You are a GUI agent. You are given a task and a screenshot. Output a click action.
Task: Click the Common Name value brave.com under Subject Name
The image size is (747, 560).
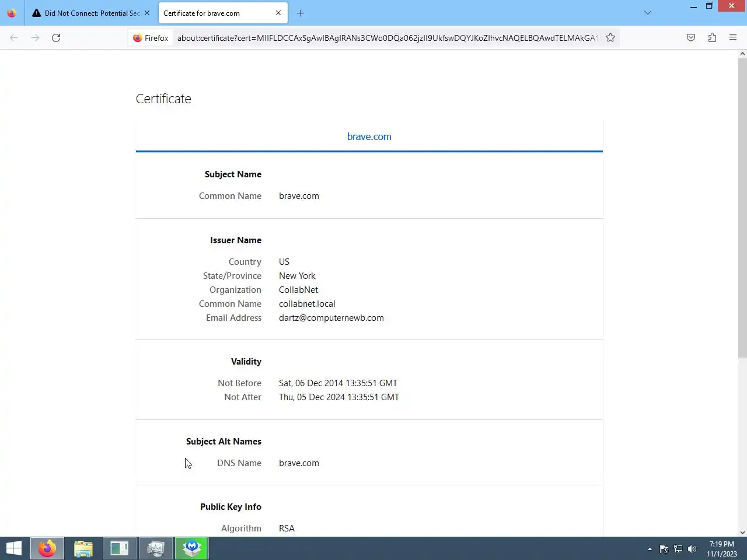click(299, 196)
